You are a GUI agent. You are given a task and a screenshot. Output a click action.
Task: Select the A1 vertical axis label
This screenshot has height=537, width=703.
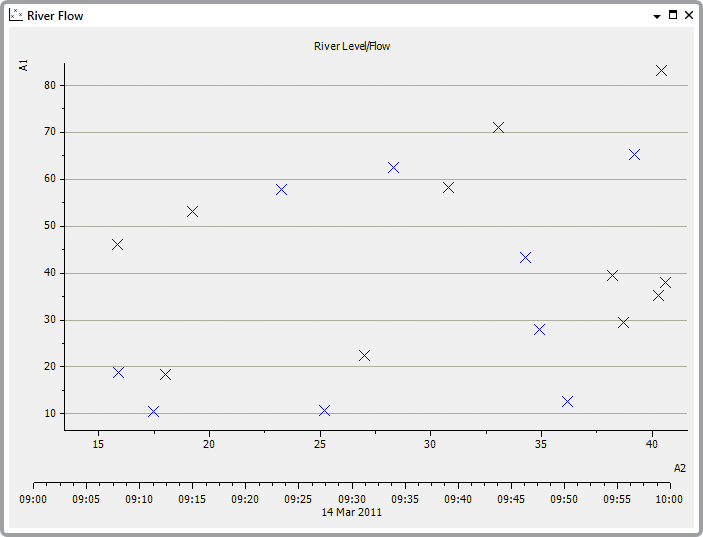tap(24, 66)
